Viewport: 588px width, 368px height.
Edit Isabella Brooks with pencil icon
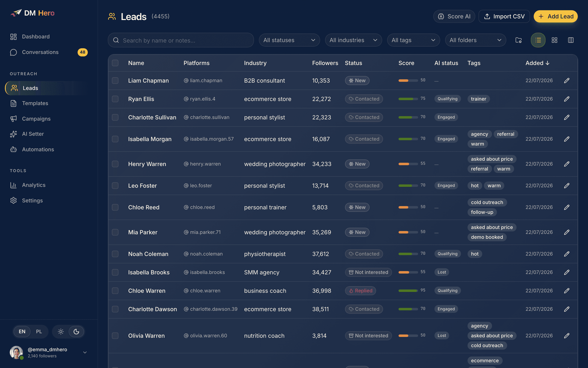coord(567,272)
